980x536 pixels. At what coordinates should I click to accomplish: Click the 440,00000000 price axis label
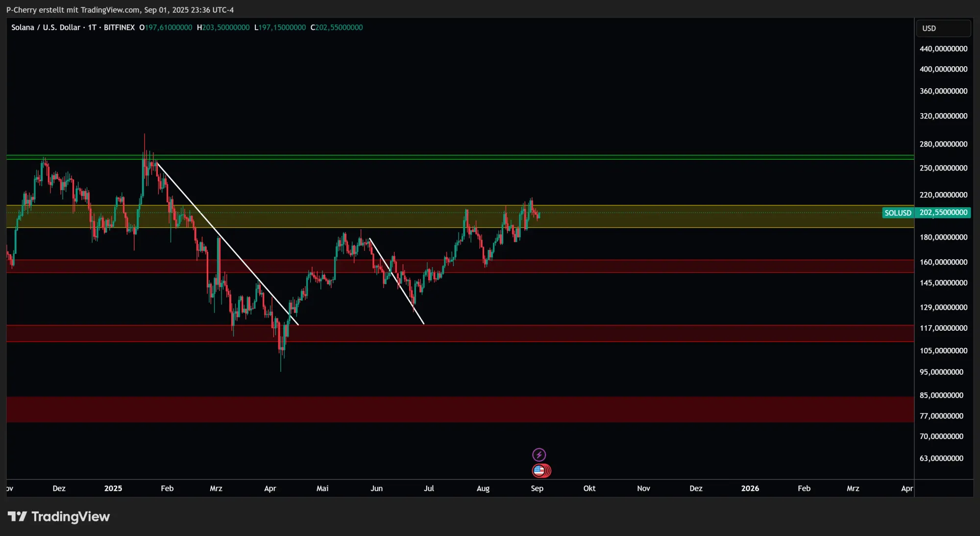(943, 49)
